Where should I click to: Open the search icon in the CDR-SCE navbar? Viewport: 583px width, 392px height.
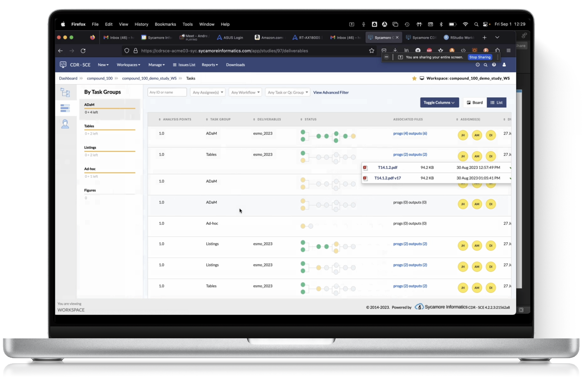coord(486,65)
